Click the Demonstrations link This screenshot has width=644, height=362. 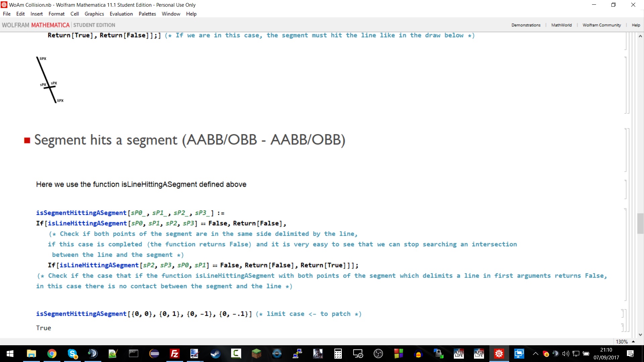point(526,25)
